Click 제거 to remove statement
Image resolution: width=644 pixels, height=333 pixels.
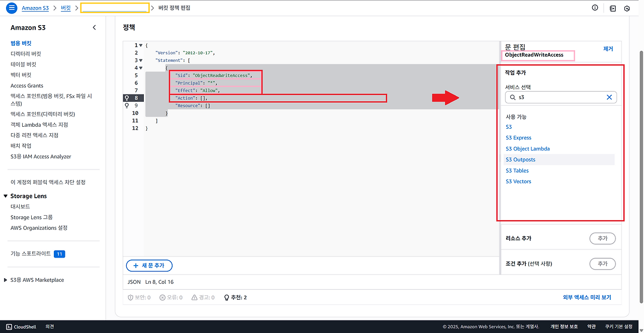pos(608,49)
